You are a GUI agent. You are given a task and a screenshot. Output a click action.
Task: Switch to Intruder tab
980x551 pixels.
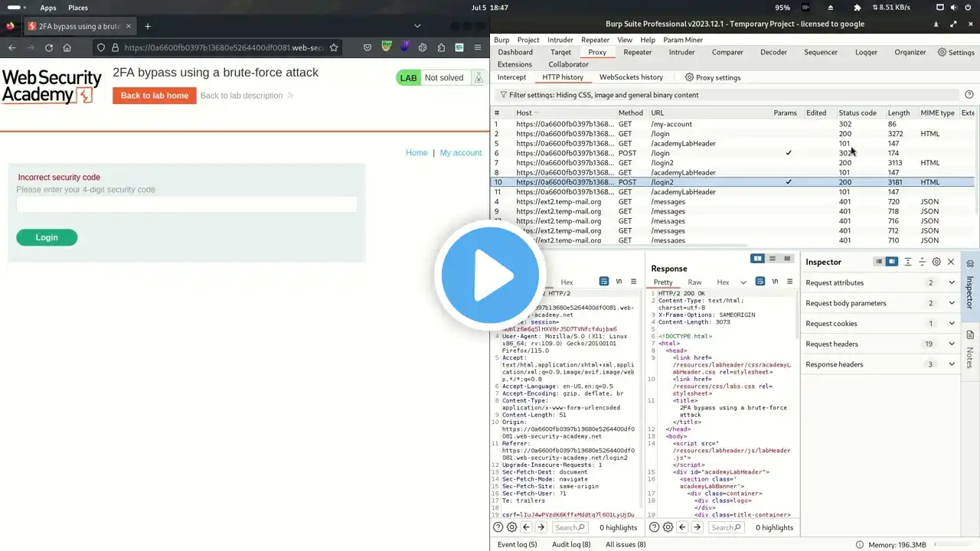click(x=681, y=52)
